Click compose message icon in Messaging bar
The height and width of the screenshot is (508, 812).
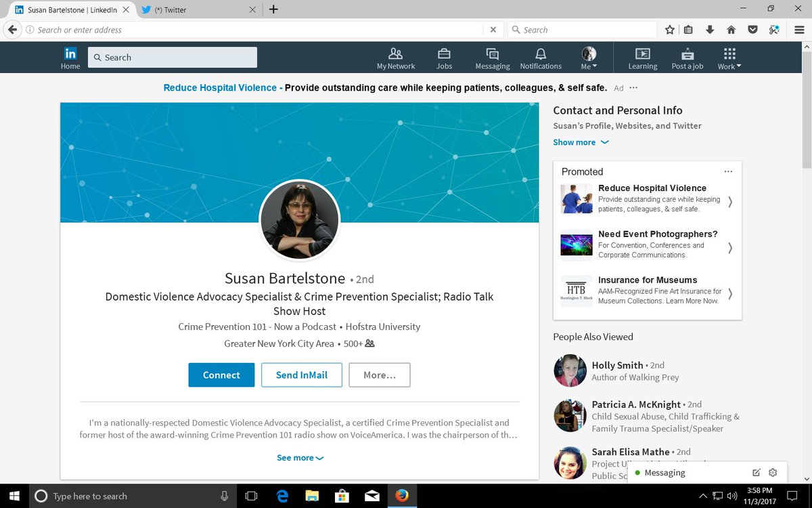(x=757, y=473)
